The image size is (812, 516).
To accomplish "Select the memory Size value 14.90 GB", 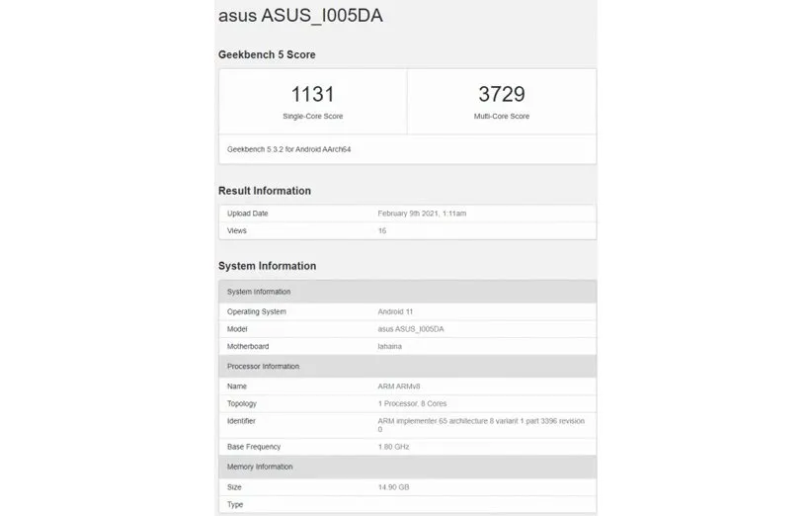I will point(394,486).
